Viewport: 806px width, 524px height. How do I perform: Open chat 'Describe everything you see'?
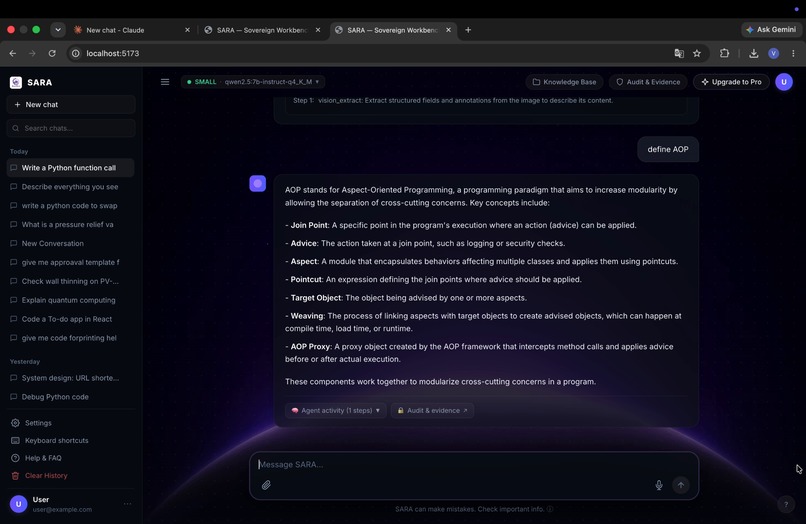point(70,187)
